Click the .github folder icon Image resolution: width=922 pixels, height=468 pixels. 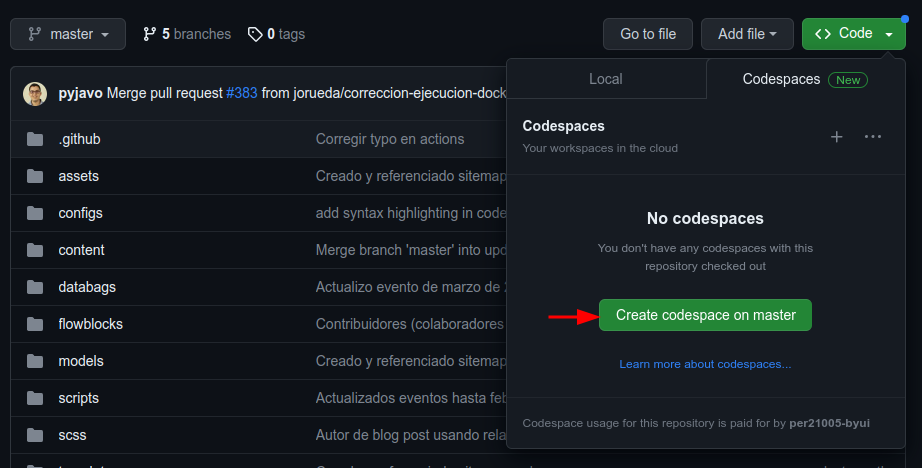pyautogui.click(x=35, y=139)
